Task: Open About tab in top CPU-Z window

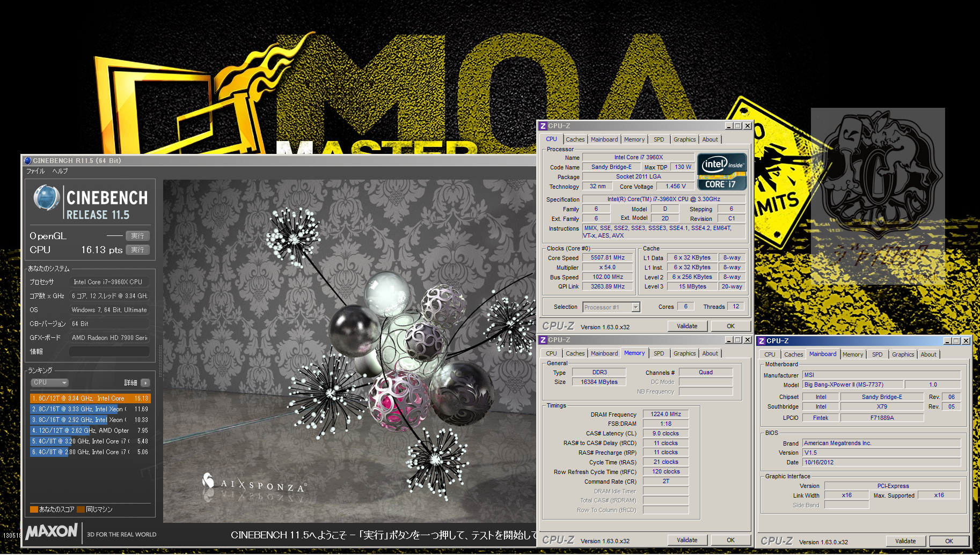Action: [710, 139]
